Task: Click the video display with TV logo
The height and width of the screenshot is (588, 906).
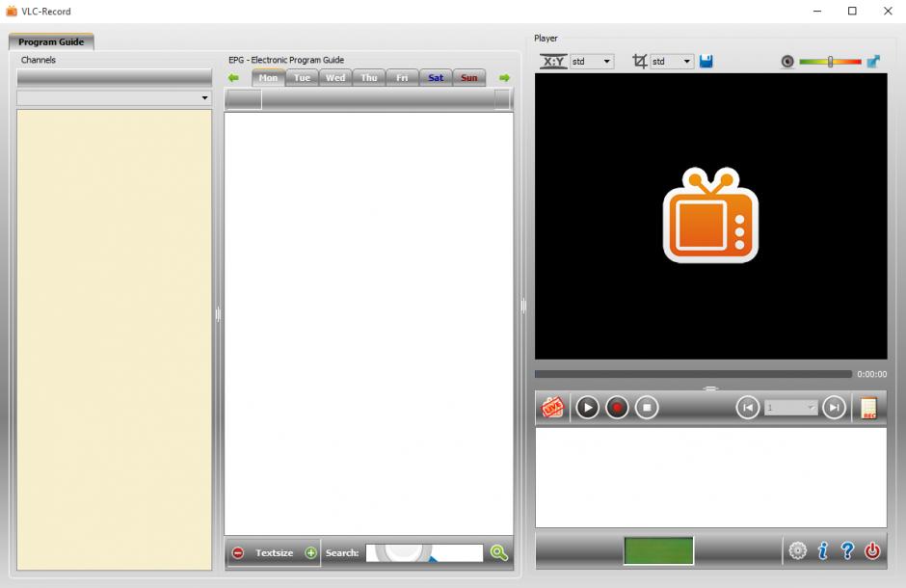Action: (x=710, y=216)
